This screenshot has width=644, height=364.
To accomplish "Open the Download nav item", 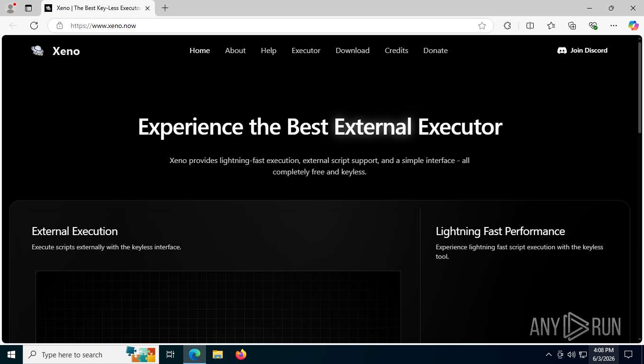I will point(353,50).
